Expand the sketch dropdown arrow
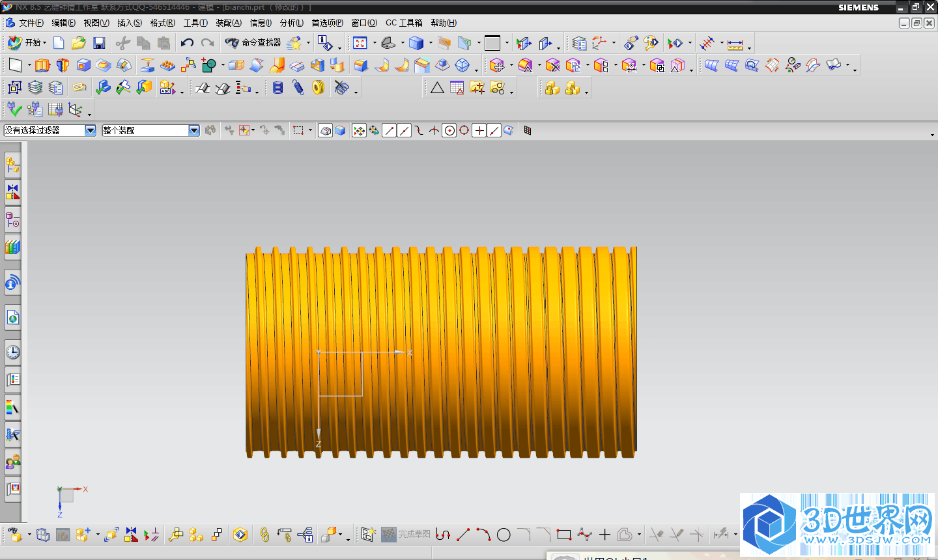The image size is (938, 560). pos(29,65)
